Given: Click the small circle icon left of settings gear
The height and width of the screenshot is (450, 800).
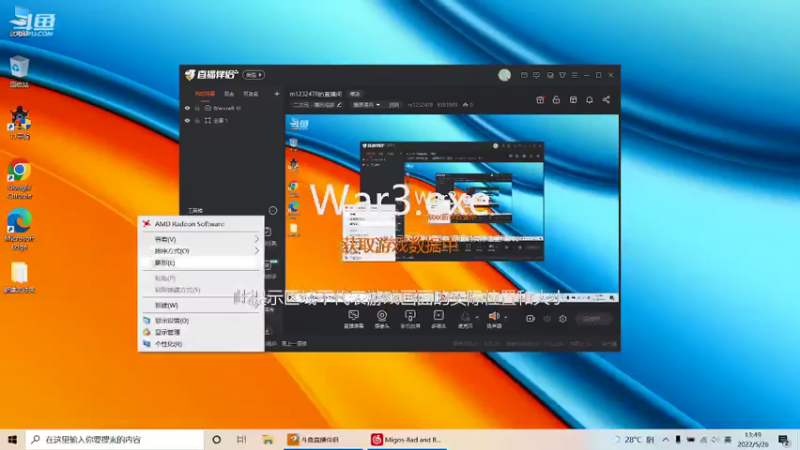Looking at the screenshot, I should coord(546,318).
